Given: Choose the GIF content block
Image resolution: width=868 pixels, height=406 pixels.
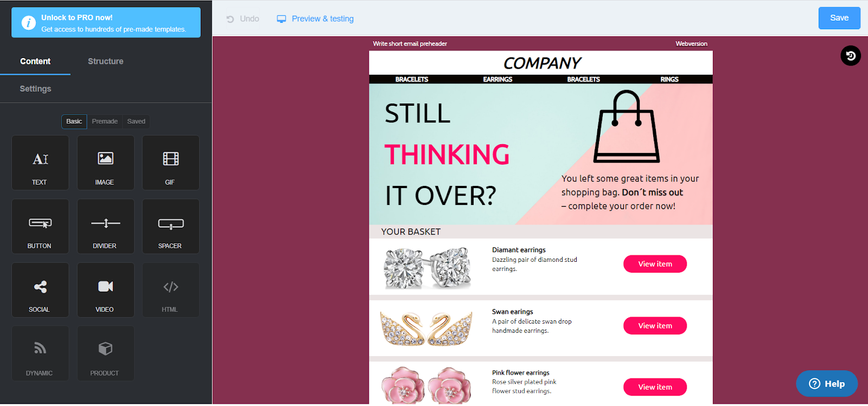Looking at the screenshot, I should click(170, 163).
